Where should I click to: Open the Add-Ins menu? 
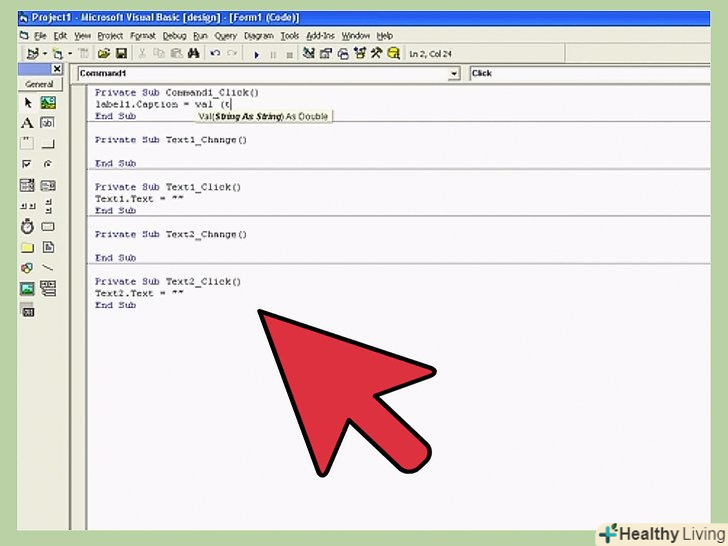click(320, 36)
